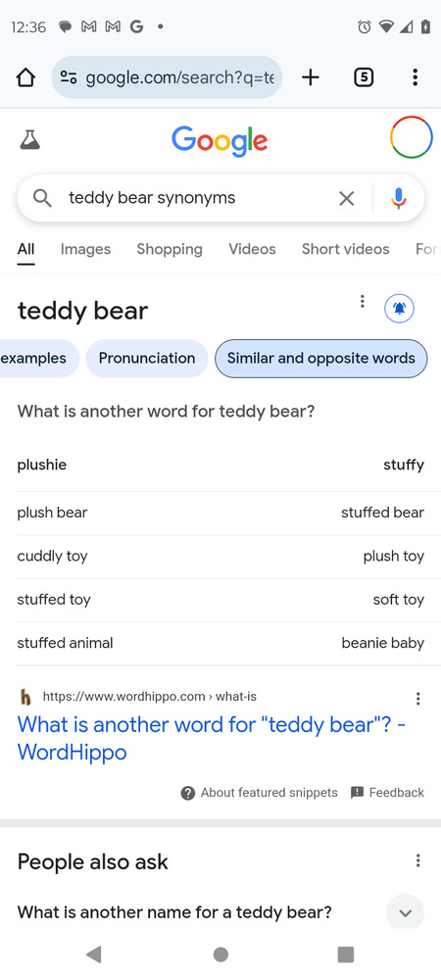Image resolution: width=441 pixels, height=980 pixels.
Task: Toggle the word alert bell icon
Action: 399,308
